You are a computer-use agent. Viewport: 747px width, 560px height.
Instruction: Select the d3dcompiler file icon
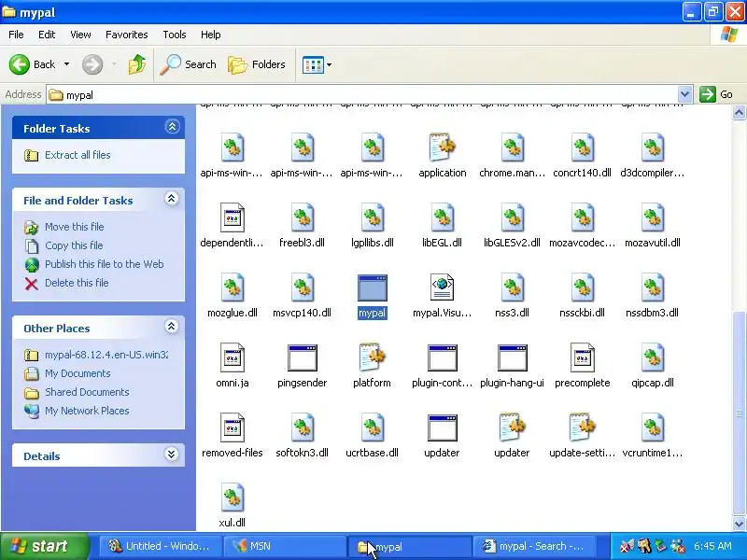pyautogui.click(x=652, y=147)
